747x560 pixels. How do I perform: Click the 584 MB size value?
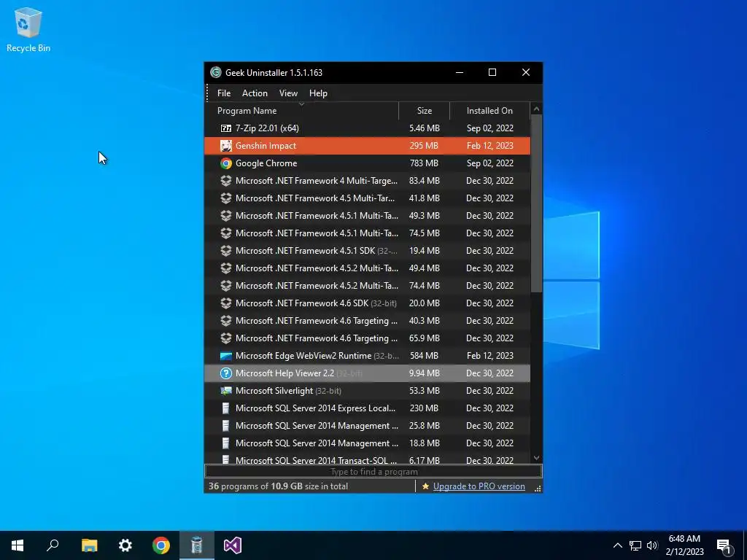pos(424,356)
